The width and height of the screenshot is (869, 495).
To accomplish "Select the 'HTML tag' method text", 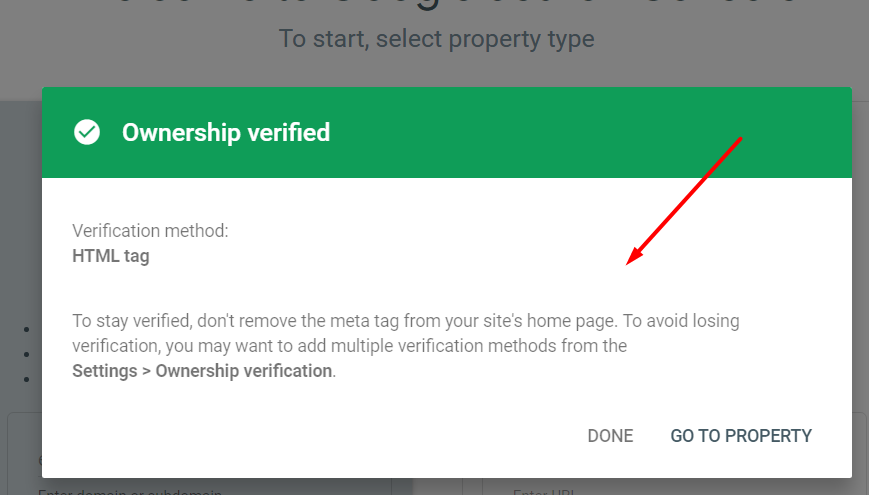I will pos(111,256).
